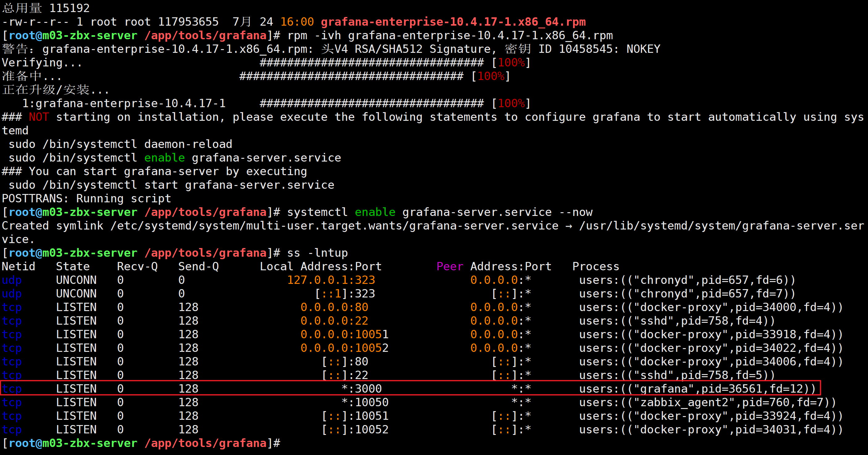This screenshot has height=455, width=868.
Task: Click green 'enable' in the sudo systemctl line
Action: (165, 158)
